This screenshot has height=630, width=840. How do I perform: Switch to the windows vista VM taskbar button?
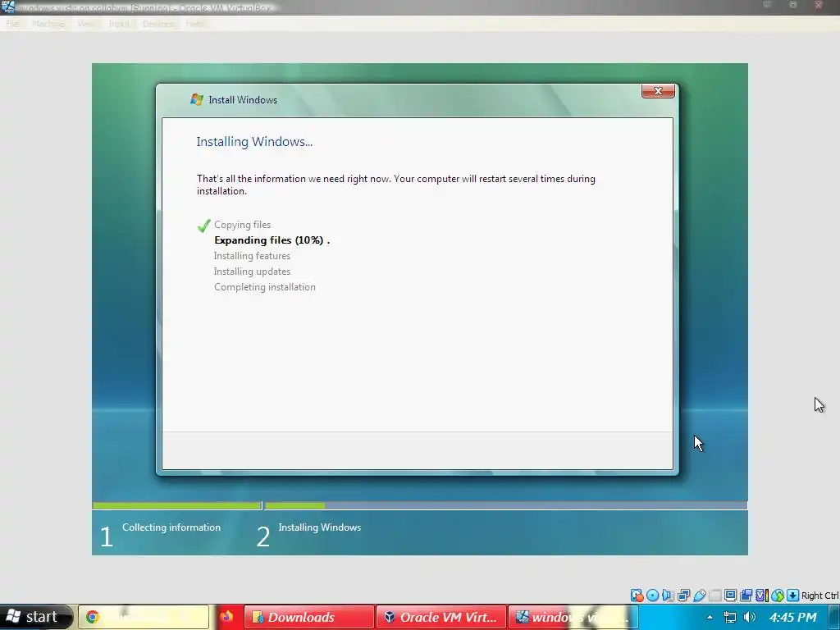573,617
